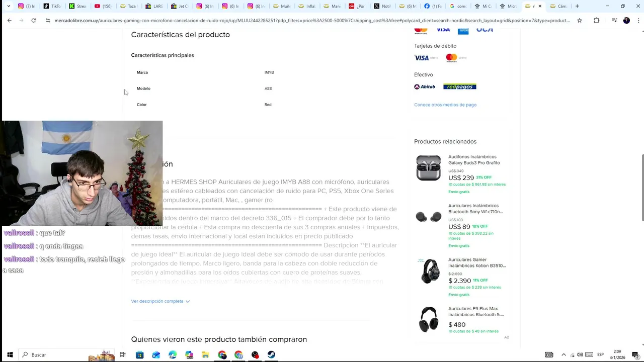Open Audífonos Inalámbricos Galaxy Buds3 Pro link
Screen dimensions: 644x362
click(x=474, y=160)
